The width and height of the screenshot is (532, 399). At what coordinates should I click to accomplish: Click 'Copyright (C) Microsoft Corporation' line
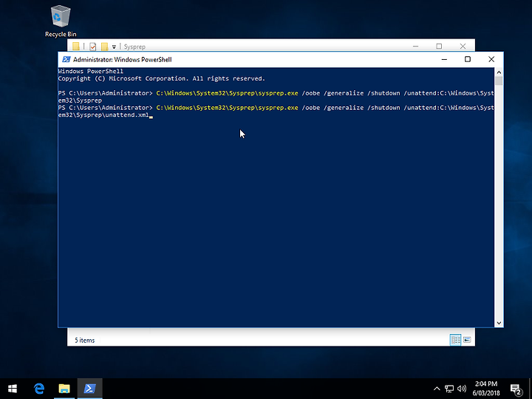click(x=162, y=78)
